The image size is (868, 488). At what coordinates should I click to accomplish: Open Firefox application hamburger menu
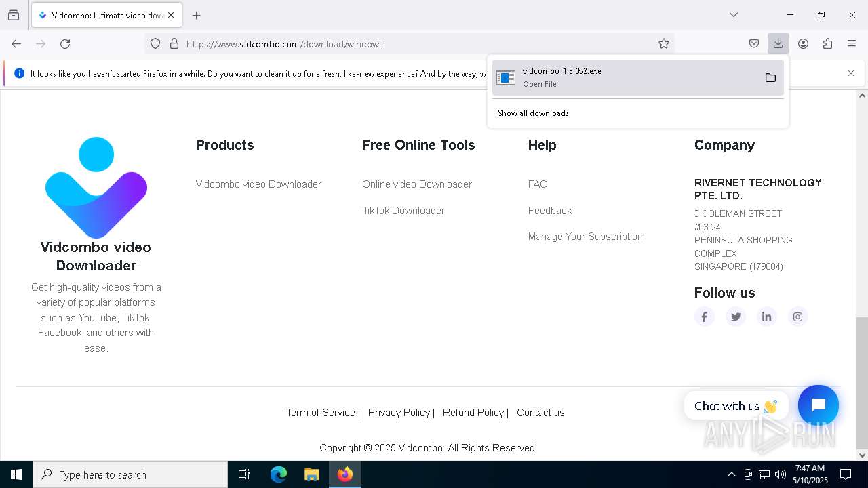(852, 44)
